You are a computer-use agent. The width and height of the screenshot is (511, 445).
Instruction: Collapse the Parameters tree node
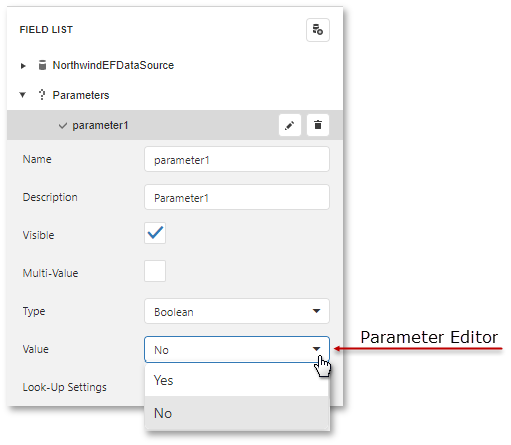(x=23, y=95)
